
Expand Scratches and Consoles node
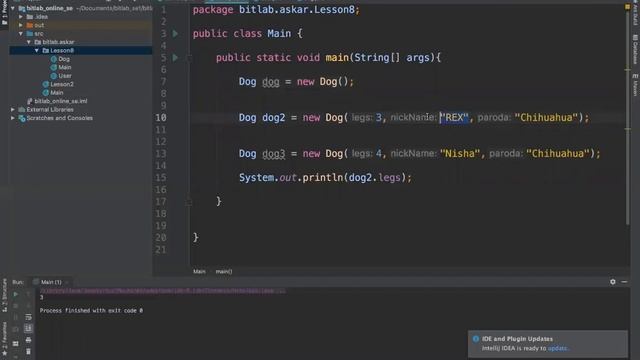pyautogui.click(x=13, y=118)
